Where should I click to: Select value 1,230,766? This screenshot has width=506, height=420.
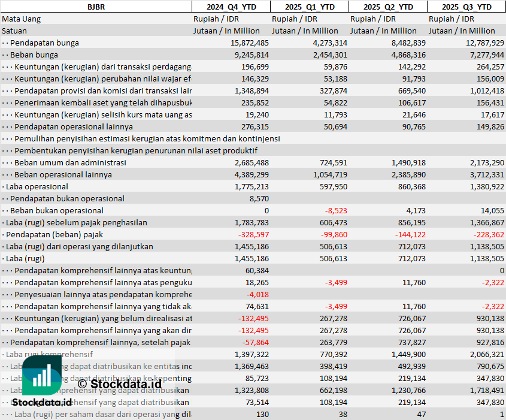(x=408, y=390)
